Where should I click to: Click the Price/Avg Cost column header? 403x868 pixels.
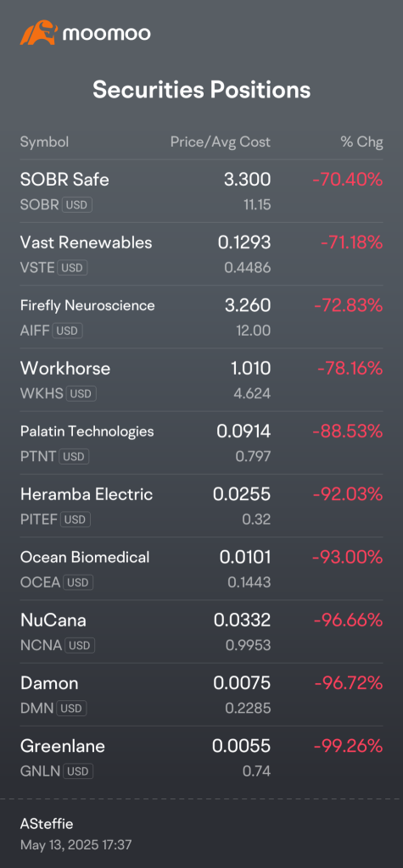[x=220, y=142]
